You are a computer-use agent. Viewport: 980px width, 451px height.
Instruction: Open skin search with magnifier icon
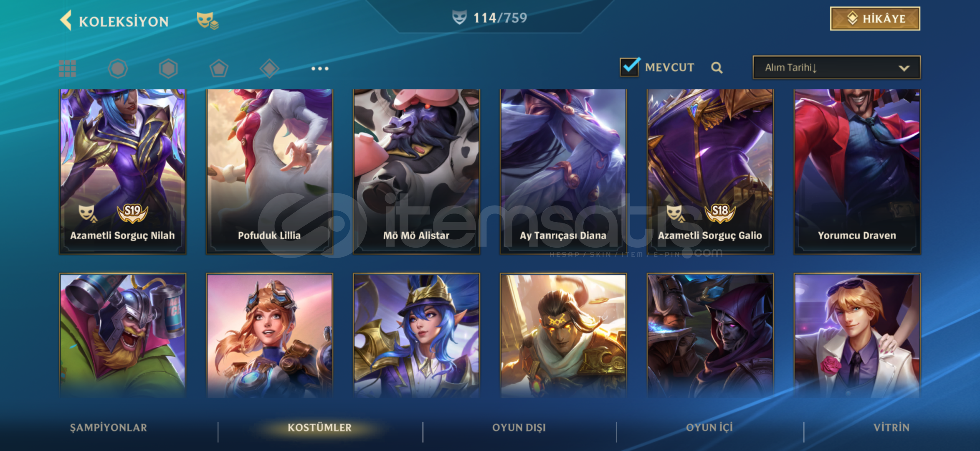(717, 68)
